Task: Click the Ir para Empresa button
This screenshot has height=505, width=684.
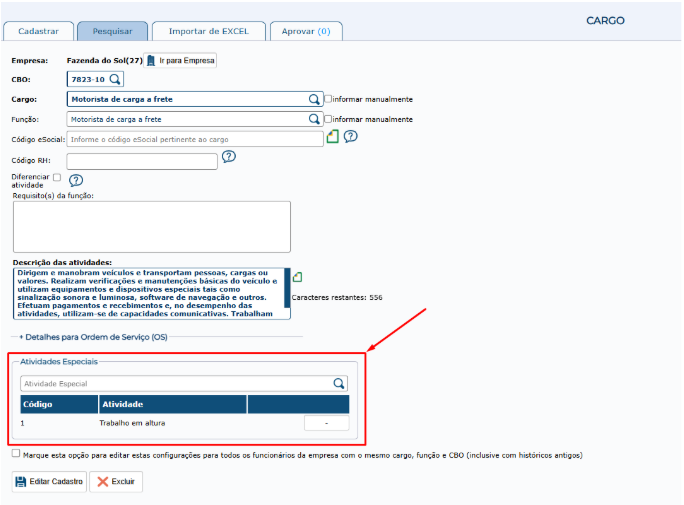Action: 180,60
